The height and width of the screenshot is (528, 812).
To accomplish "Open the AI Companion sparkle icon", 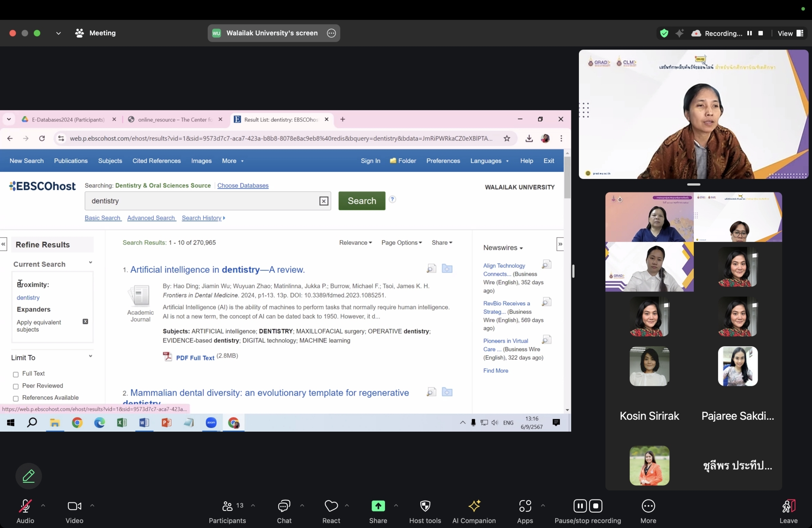I will click(474, 506).
